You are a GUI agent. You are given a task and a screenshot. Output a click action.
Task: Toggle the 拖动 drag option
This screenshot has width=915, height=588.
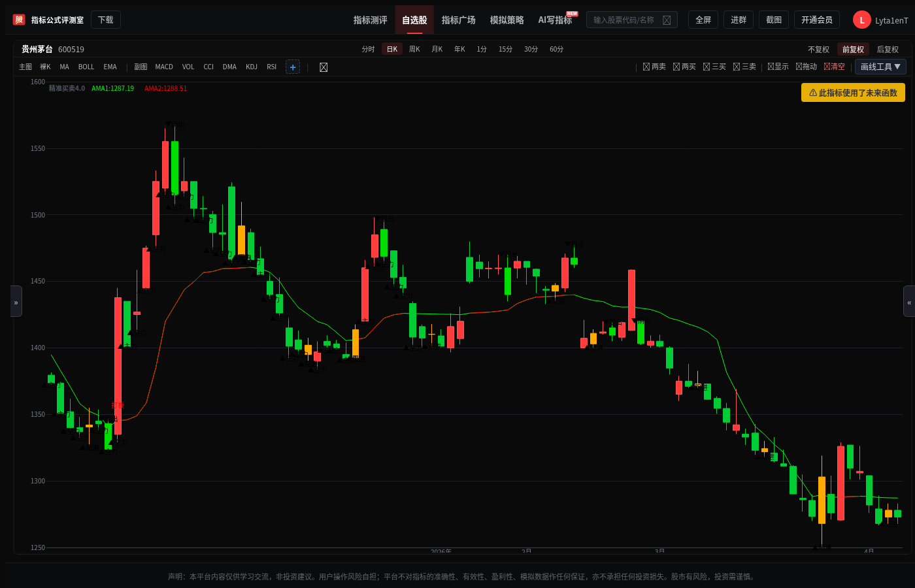(806, 67)
